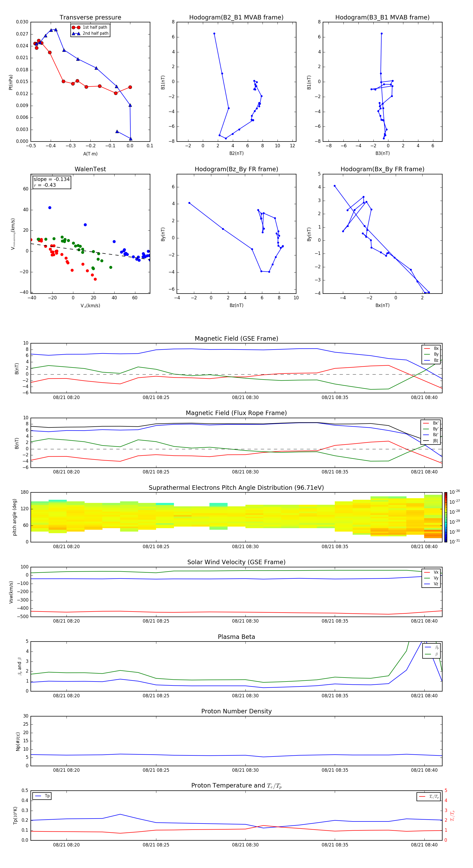Click the 'Te/Tp' legend box in temperature plot
The height and width of the screenshot is (868, 473).
pos(429,796)
